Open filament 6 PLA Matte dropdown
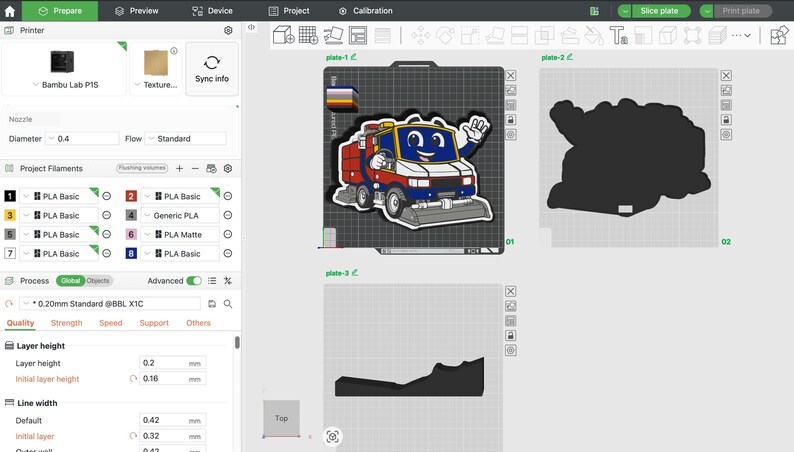 (180, 235)
